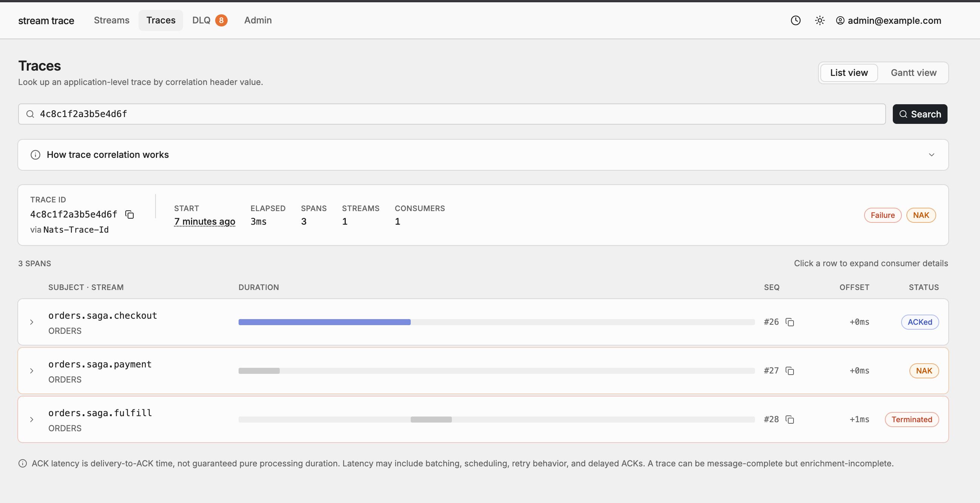Copy the trace ID 4c8c1f2a3b5e4d6f

click(130, 214)
